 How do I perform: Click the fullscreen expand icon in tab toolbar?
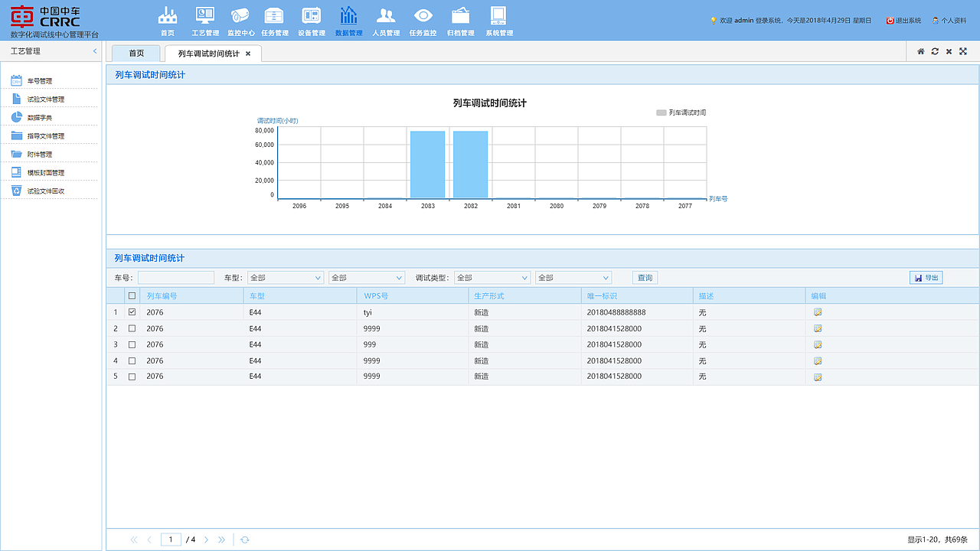(963, 51)
